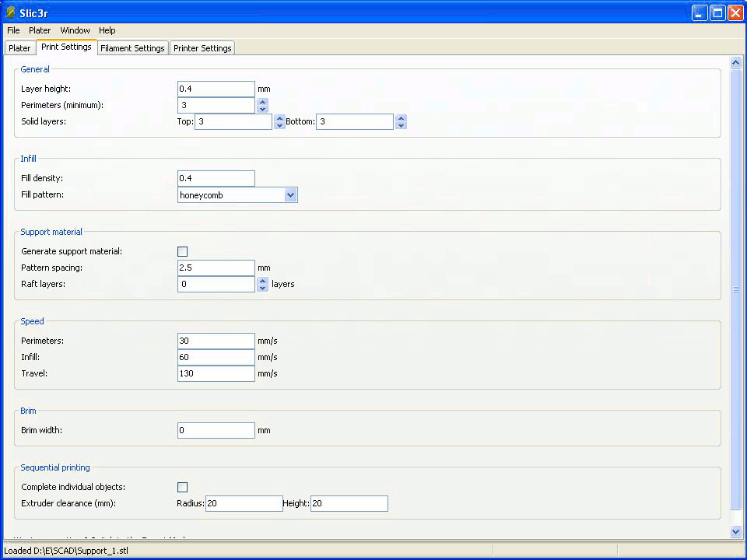Go to the Plater tab
Screen dimensions: 747x560
click(x=19, y=48)
